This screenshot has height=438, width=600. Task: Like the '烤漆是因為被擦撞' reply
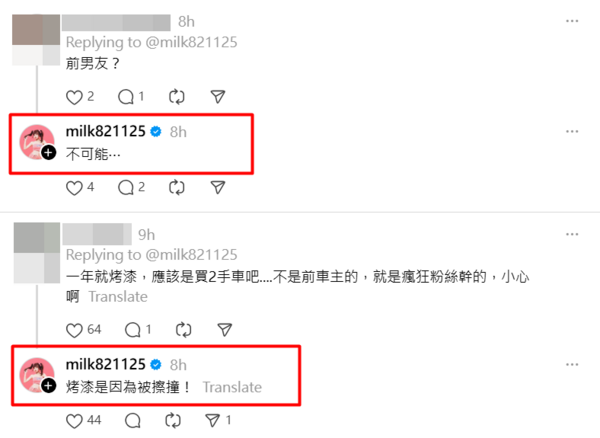[74, 421]
